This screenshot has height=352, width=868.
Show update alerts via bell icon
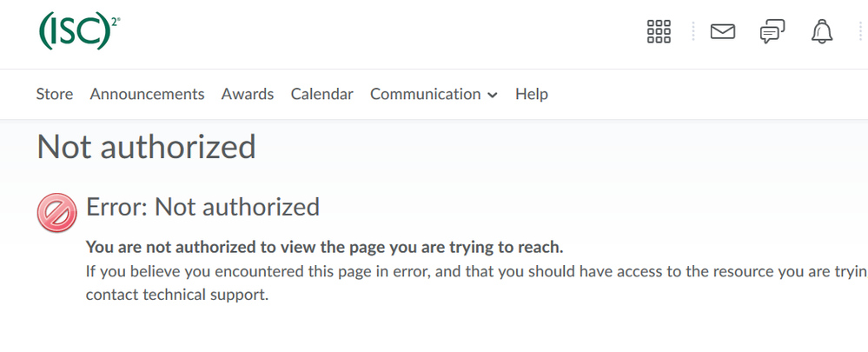(821, 32)
